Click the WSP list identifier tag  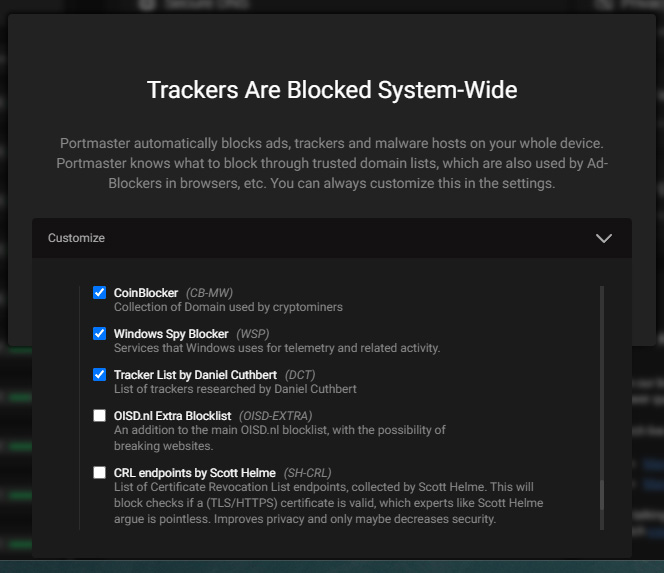pyautogui.click(x=253, y=334)
